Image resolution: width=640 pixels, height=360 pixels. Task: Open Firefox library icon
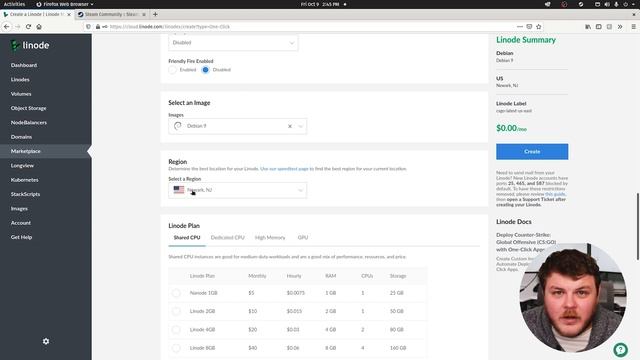(x=588, y=27)
